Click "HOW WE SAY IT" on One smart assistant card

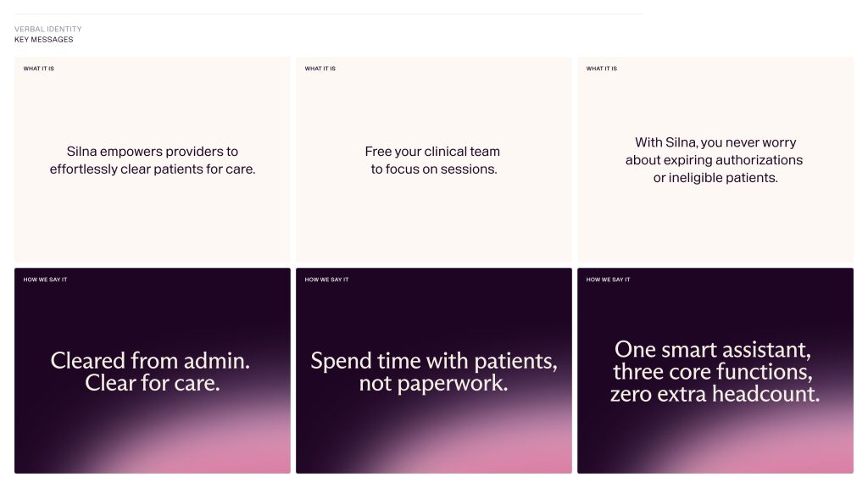click(x=608, y=280)
